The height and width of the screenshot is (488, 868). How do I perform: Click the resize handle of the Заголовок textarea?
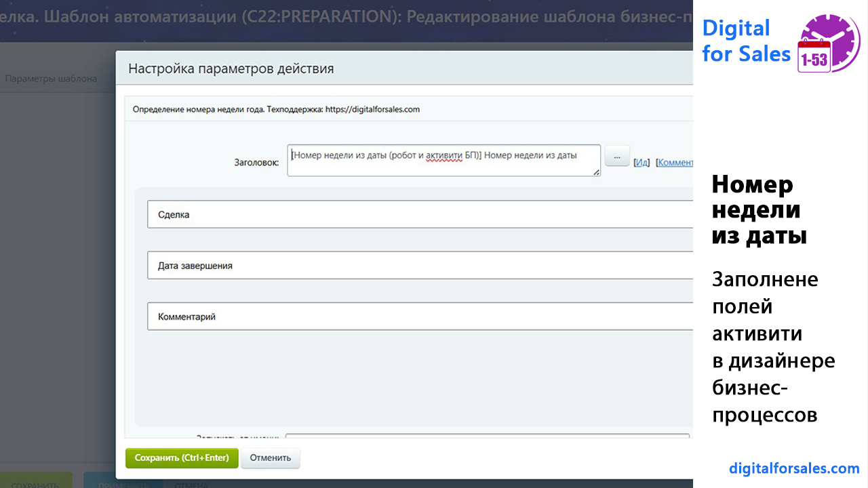(x=597, y=173)
